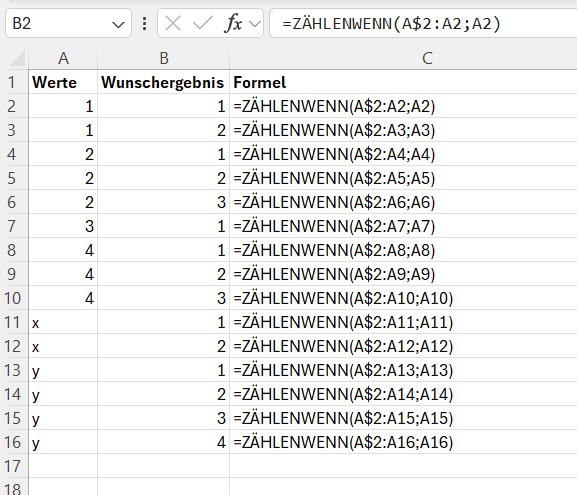This screenshot has width=577, height=495.
Task: Select cell C9 with =ZÄHLENWENN(A$2:A9;A9)
Action: (x=403, y=274)
